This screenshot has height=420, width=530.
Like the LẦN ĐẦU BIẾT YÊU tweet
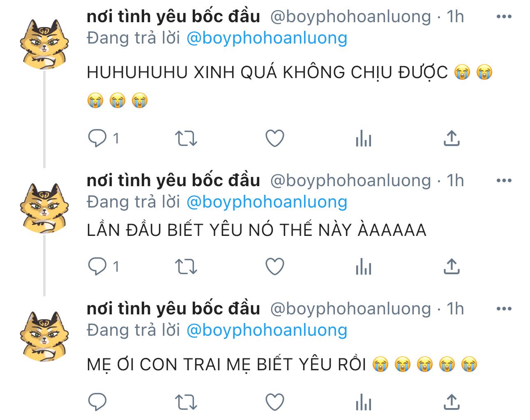(x=275, y=267)
